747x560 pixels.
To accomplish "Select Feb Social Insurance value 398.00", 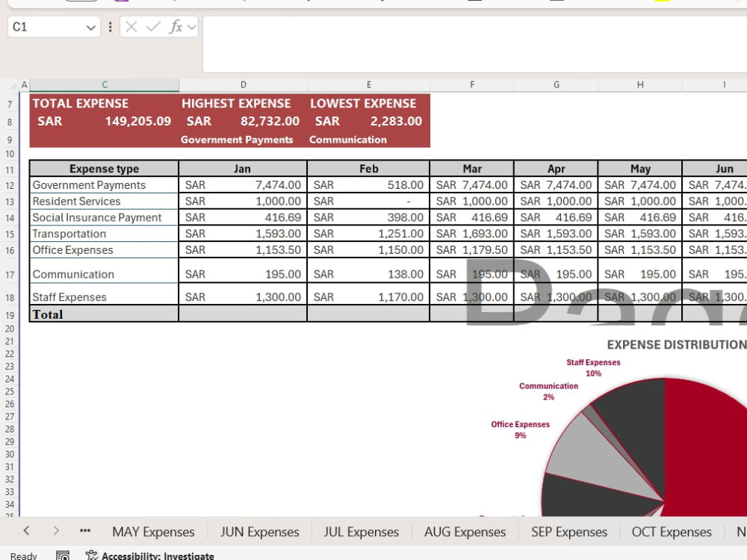I will [369, 217].
